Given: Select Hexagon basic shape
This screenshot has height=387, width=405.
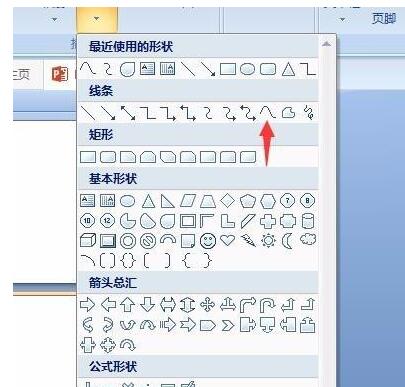Looking at the screenshot, I should [x=268, y=201].
